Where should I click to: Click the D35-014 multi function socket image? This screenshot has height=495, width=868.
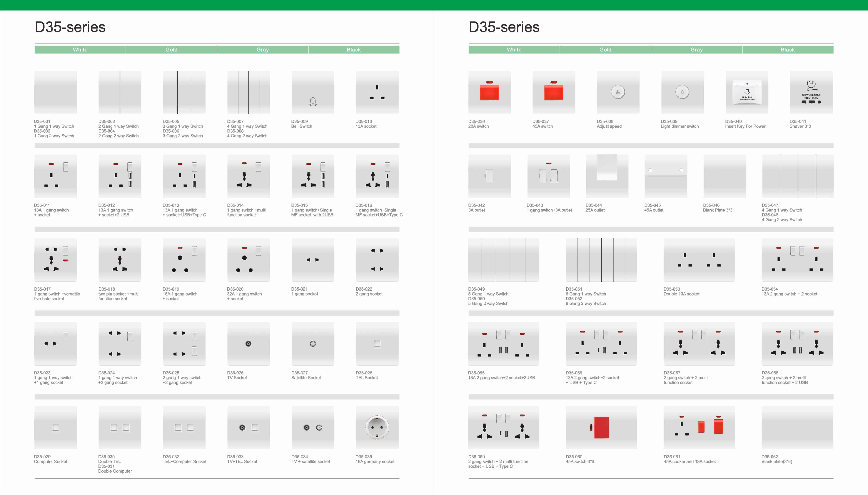(248, 176)
